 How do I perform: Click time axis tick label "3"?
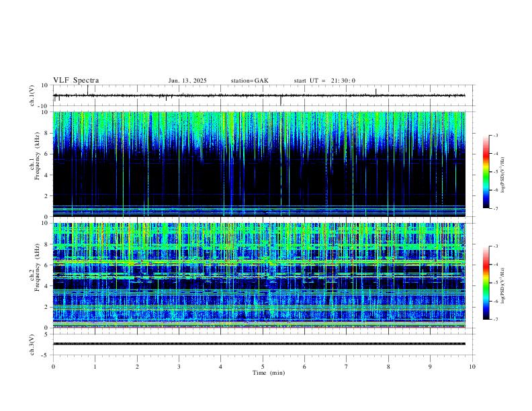179,367
